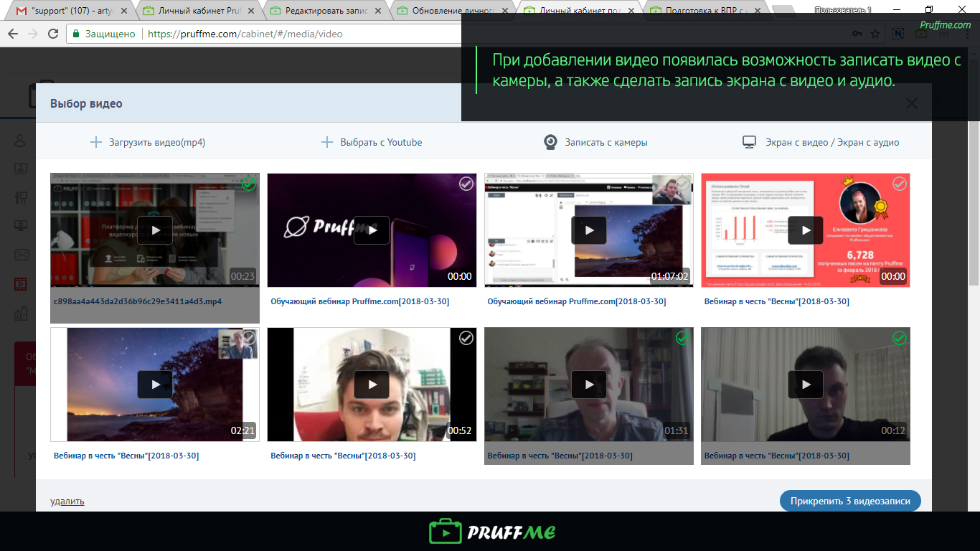Tick the checkmark on the red infographic video

(900, 184)
